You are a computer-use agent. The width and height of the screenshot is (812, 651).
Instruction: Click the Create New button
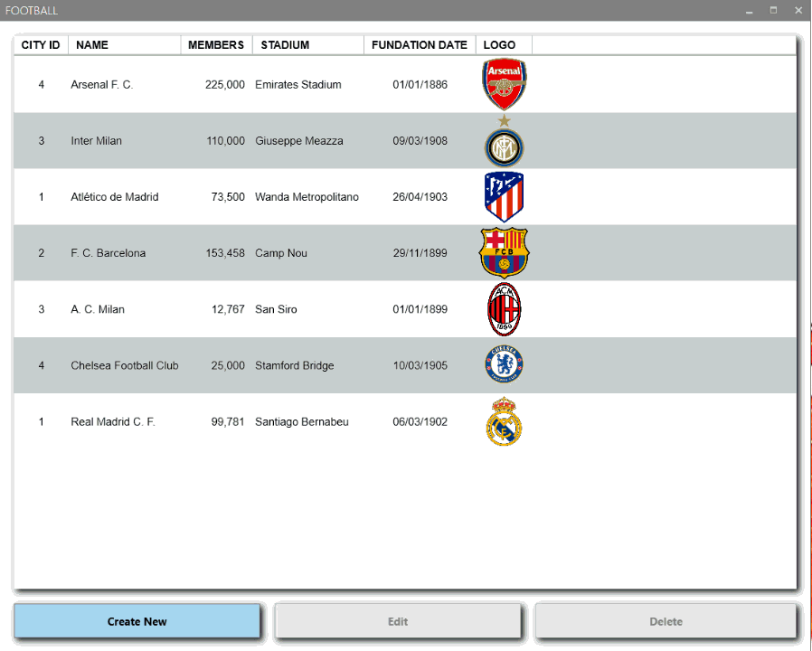coord(137,621)
